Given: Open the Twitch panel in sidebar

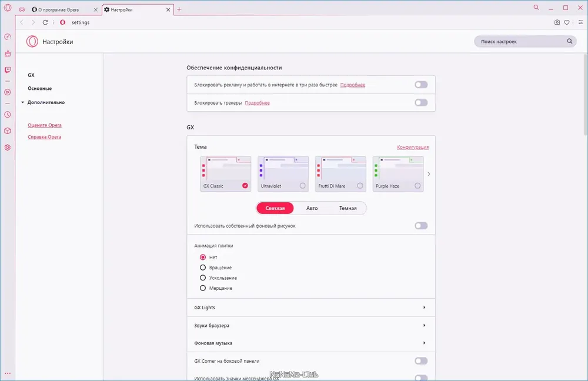Looking at the screenshot, I should [8, 70].
